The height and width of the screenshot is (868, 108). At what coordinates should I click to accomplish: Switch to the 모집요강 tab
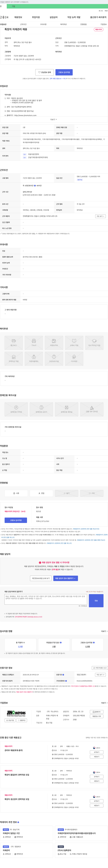point(3,24)
